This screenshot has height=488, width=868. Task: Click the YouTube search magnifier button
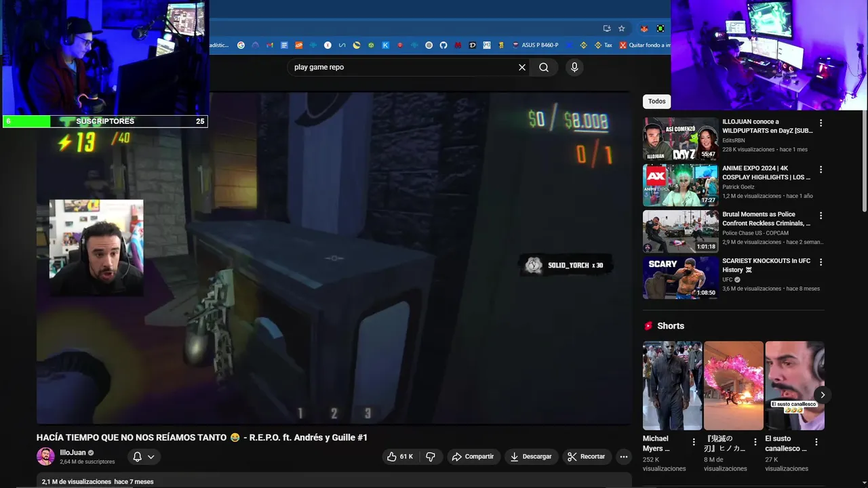click(544, 67)
